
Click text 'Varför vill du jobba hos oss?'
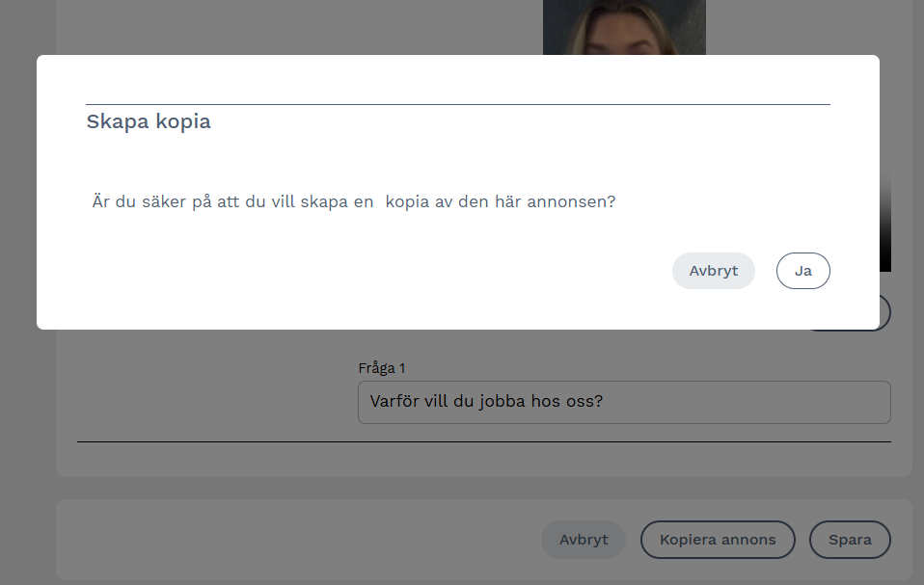[486, 402]
